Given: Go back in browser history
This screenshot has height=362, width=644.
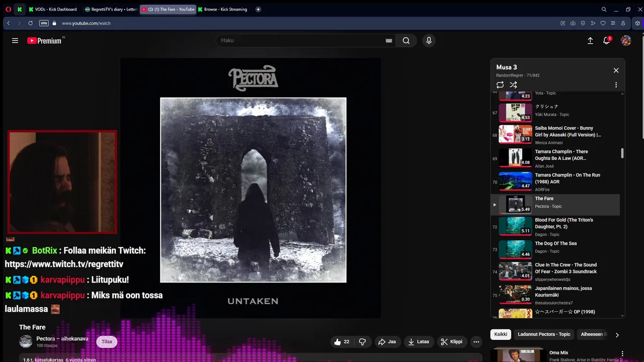Looking at the screenshot, I should 9,23.
